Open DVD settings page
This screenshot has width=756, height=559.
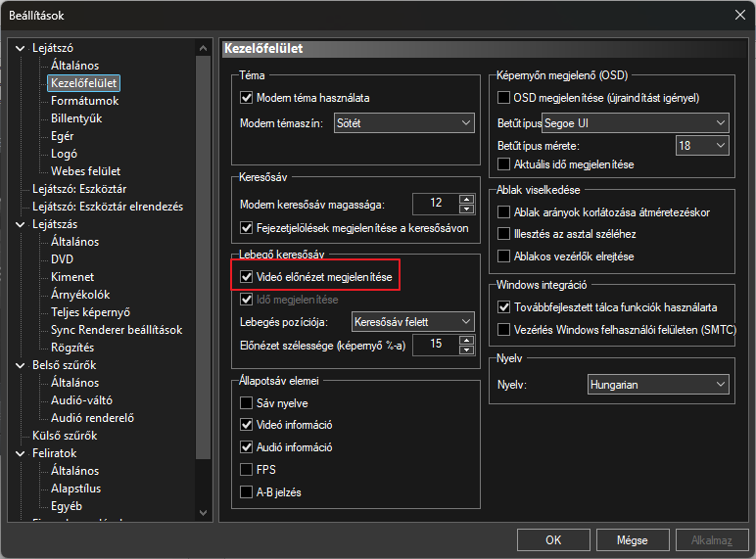point(63,259)
